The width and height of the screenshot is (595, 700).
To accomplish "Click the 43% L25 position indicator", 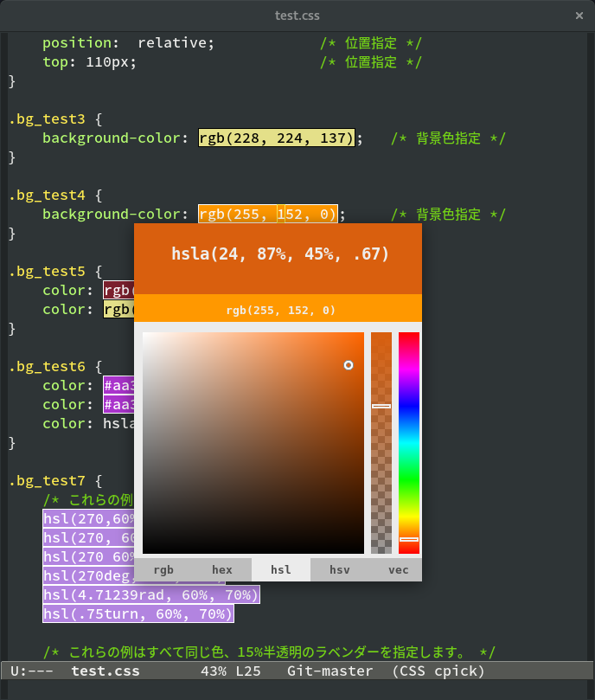I will tap(231, 671).
